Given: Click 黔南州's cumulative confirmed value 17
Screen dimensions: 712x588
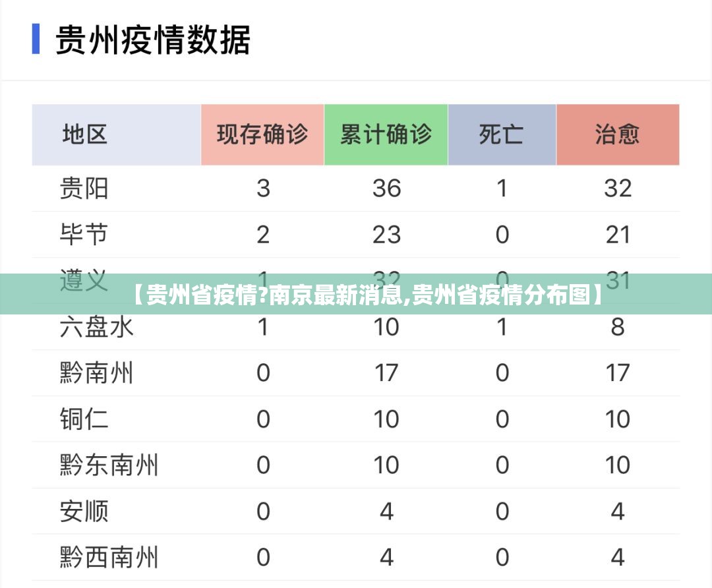Looking at the screenshot, I should click(386, 373).
